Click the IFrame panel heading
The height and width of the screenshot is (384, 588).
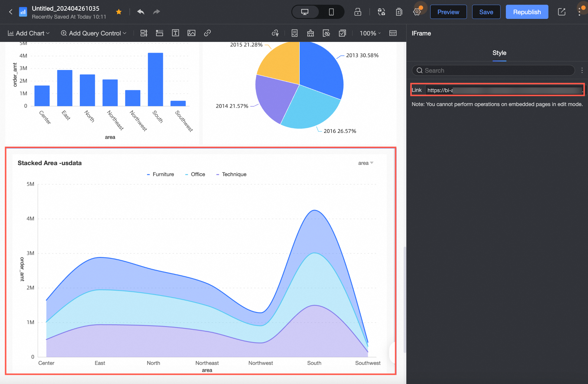[421, 33]
